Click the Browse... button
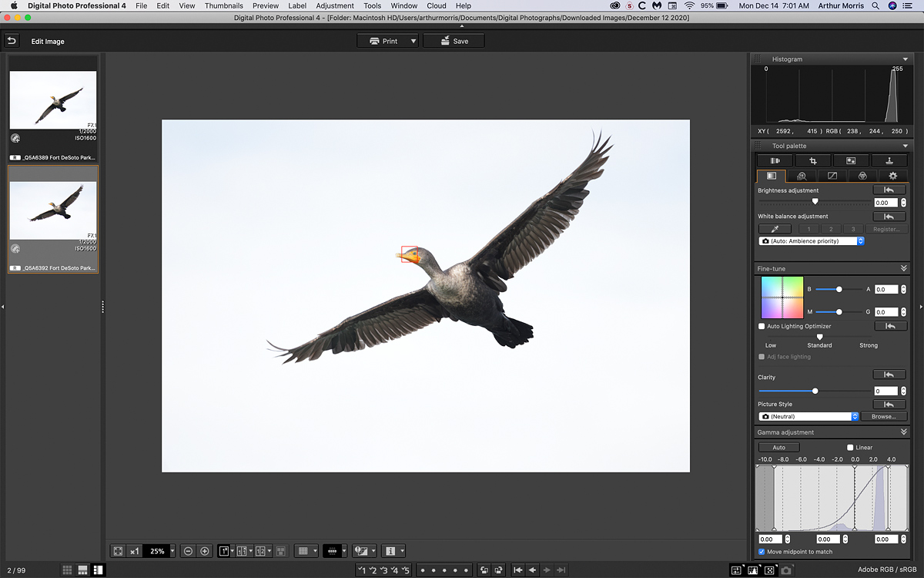 883,416
